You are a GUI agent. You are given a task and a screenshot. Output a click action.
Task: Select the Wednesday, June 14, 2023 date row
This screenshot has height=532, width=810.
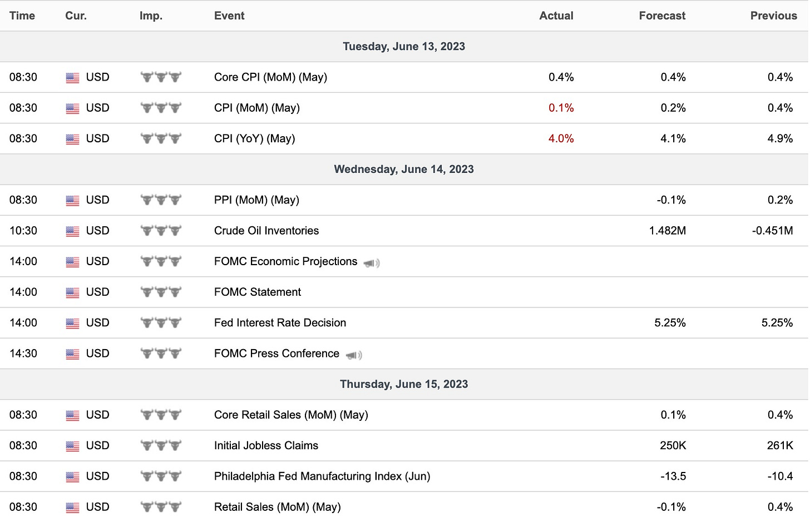404,169
